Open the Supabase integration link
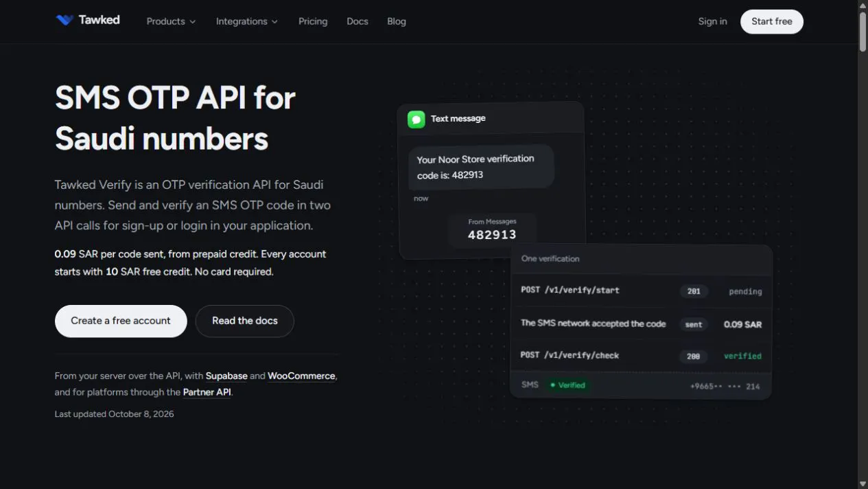The image size is (868, 489). click(x=226, y=376)
